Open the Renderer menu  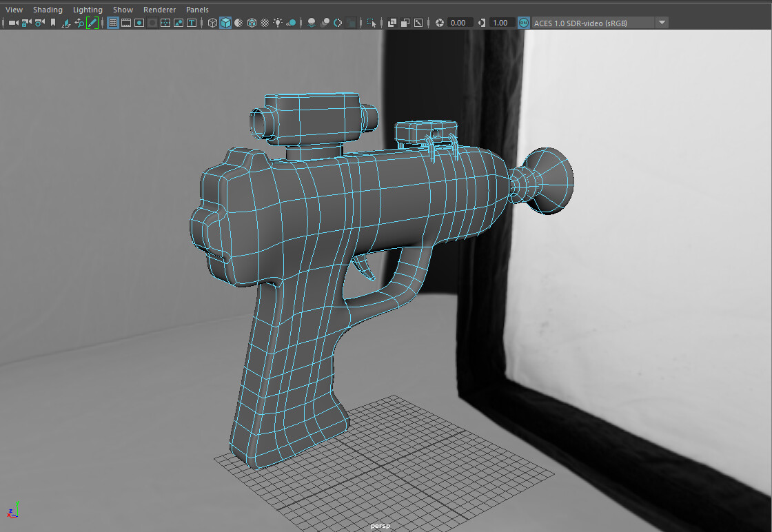coord(159,9)
